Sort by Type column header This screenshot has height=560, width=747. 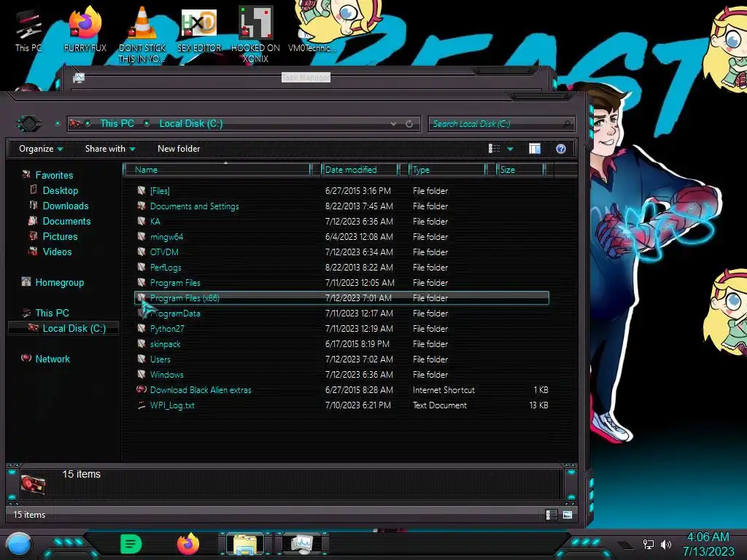(x=447, y=169)
